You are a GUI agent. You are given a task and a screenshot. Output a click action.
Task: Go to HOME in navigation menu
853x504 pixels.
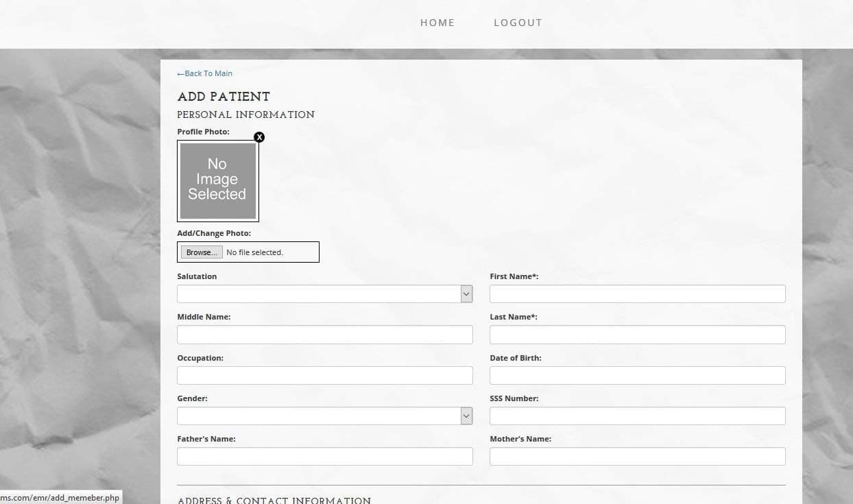[437, 23]
